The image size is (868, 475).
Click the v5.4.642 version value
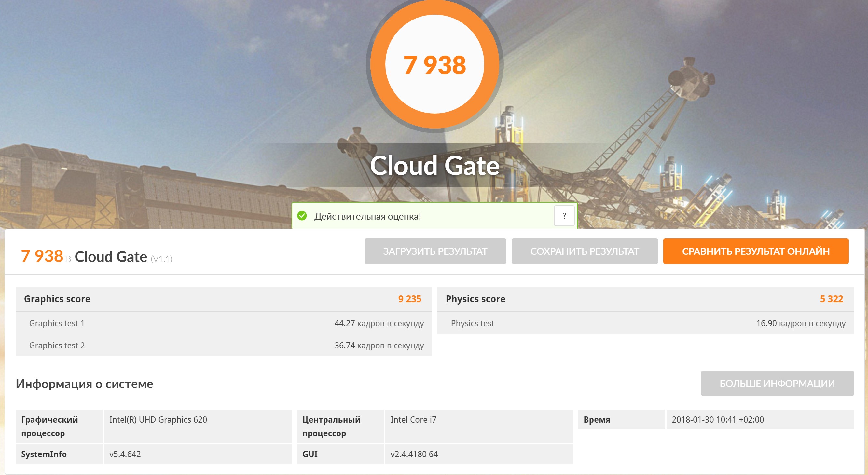tap(125, 454)
